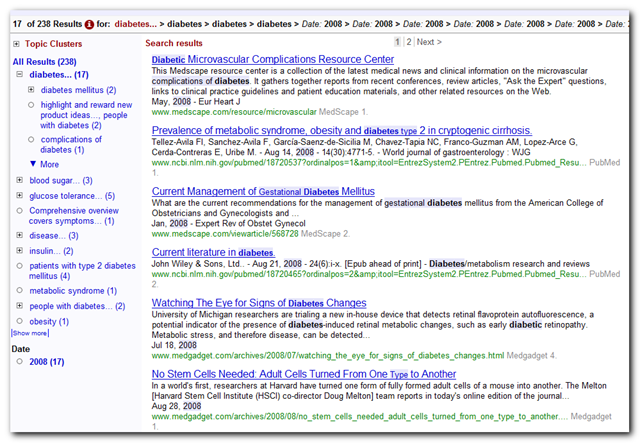Screen dimensions: 640x443
Task: Open Current Management of Gestational Diabetes Mellitus
Action: point(263,191)
